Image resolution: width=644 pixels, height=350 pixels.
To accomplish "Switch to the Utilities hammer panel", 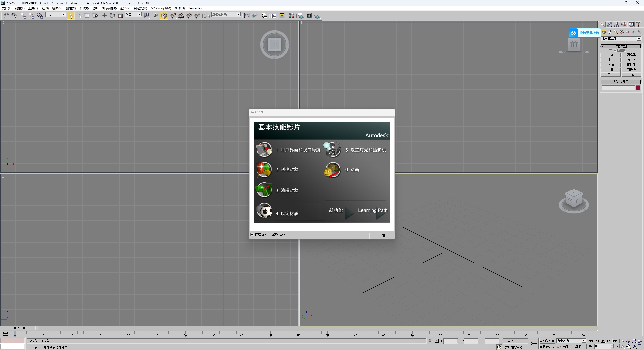I will [638, 24].
